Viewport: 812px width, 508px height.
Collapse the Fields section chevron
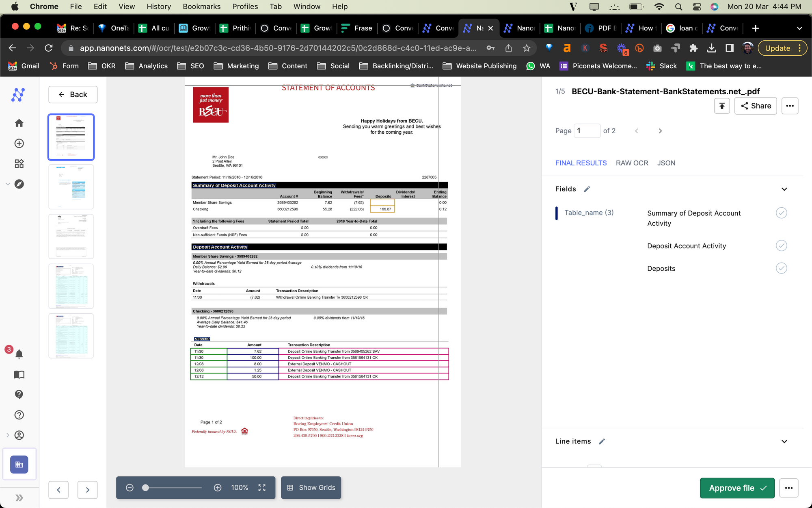(784, 189)
